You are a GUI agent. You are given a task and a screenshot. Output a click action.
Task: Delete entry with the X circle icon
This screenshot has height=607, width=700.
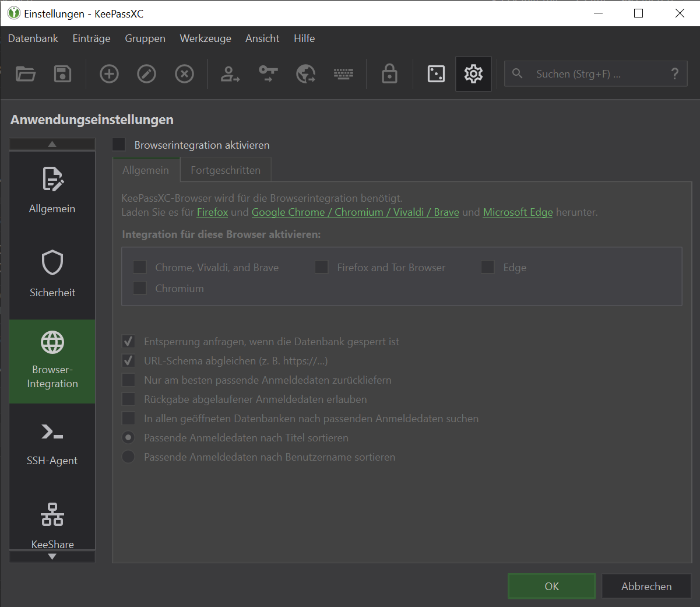coord(184,74)
